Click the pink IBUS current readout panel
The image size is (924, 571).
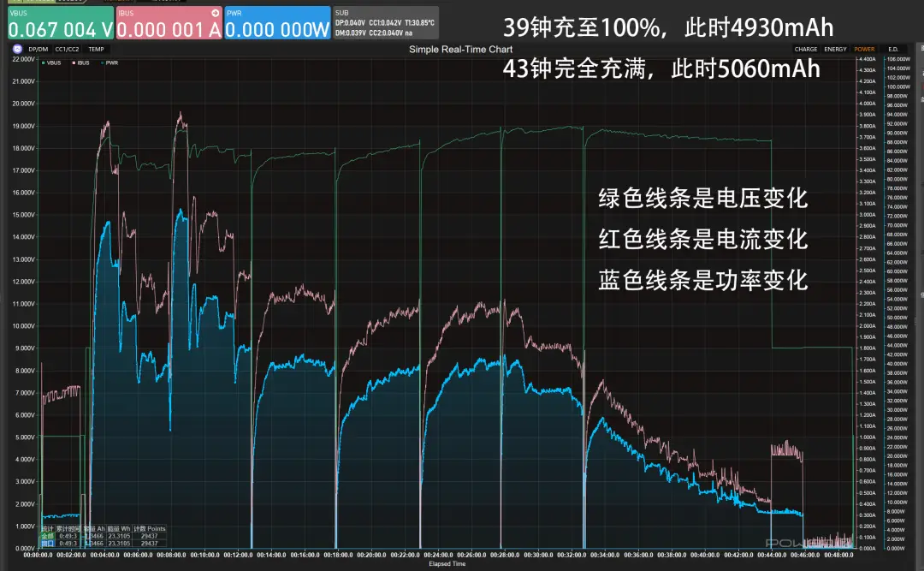tap(169, 23)
